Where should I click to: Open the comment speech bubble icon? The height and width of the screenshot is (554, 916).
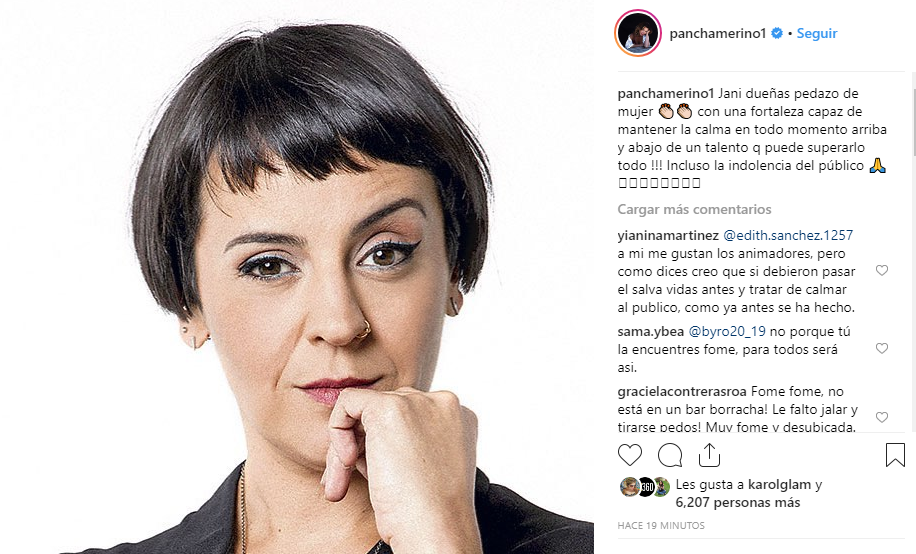[670, 455]
